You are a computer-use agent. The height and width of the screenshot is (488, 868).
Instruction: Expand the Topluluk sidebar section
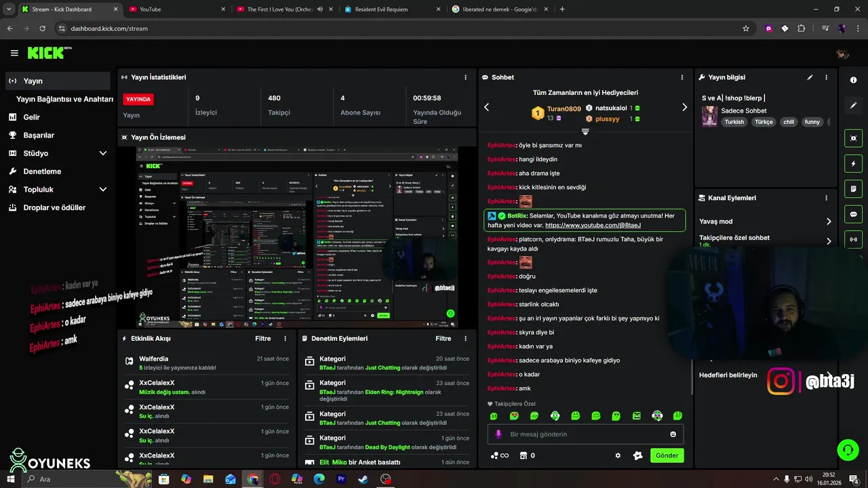(x=103, y=190)
